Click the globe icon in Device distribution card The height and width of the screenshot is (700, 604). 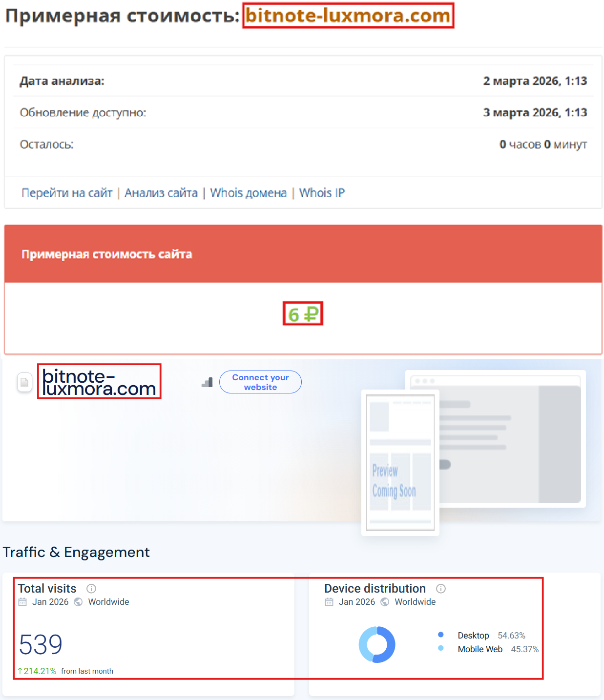(385, 602)
